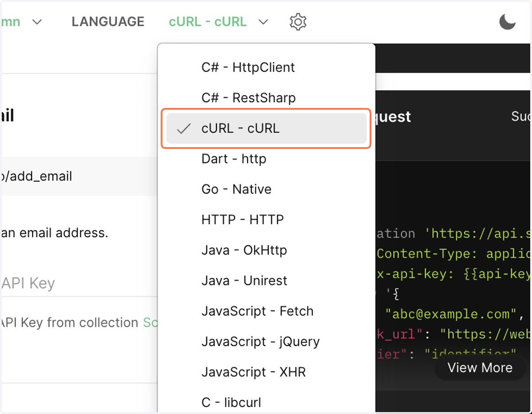Select JavaScript - Fetch
532x414 pixels.
pos(266,312)
